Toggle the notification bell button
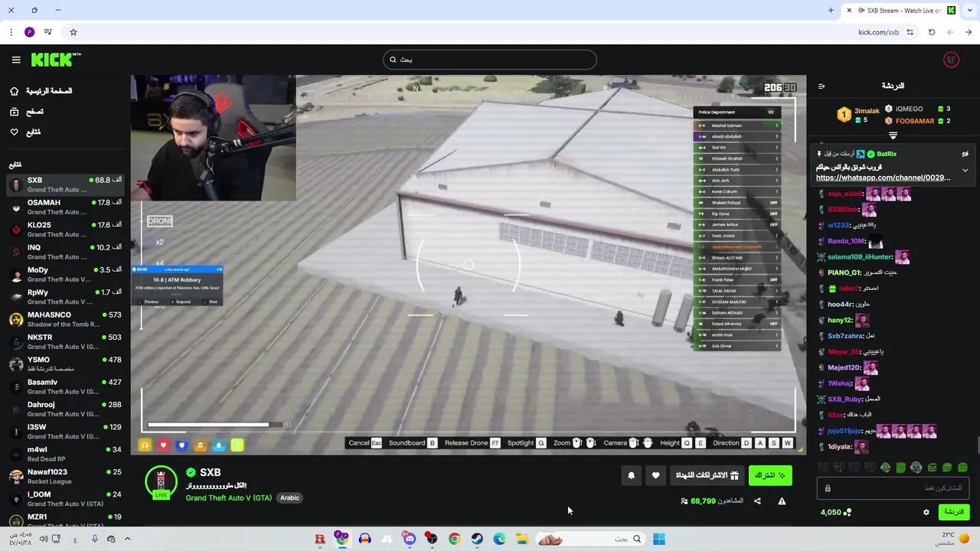 click(x=631, y=475)
